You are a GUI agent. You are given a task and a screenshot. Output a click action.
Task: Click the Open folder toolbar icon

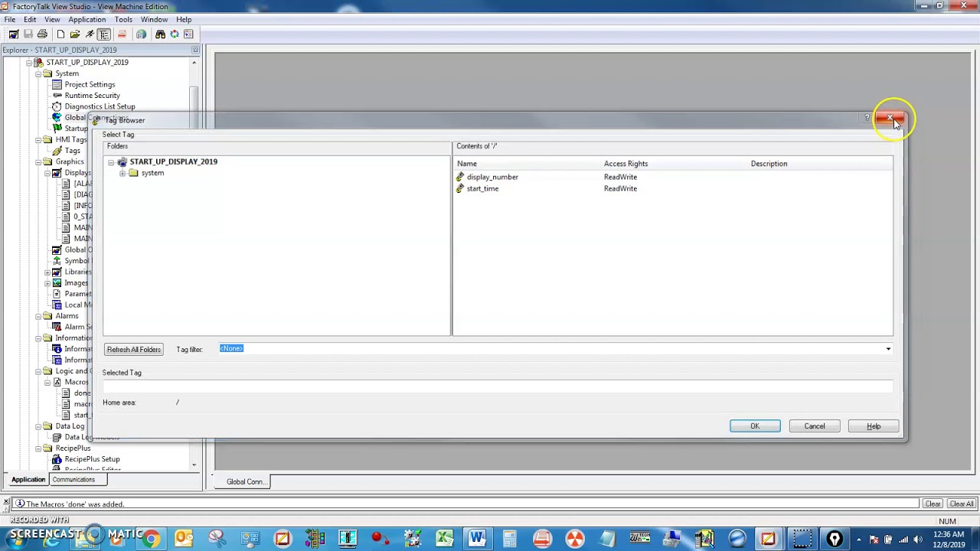pos(75,34)
